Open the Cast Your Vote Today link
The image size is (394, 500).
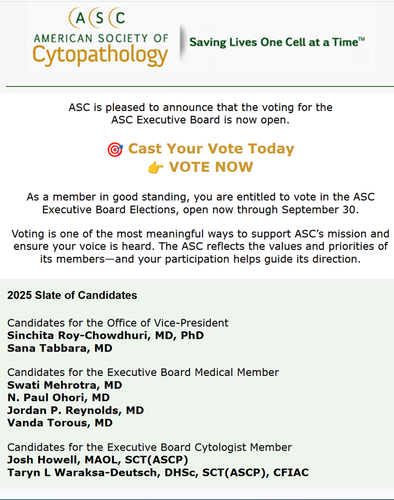(211, 149)
